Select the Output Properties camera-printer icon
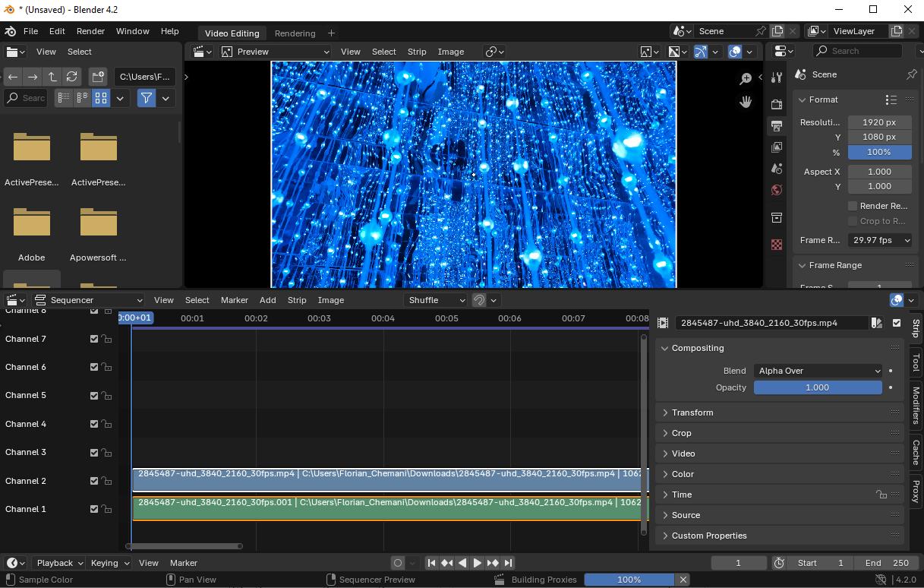 click(776, 126)
